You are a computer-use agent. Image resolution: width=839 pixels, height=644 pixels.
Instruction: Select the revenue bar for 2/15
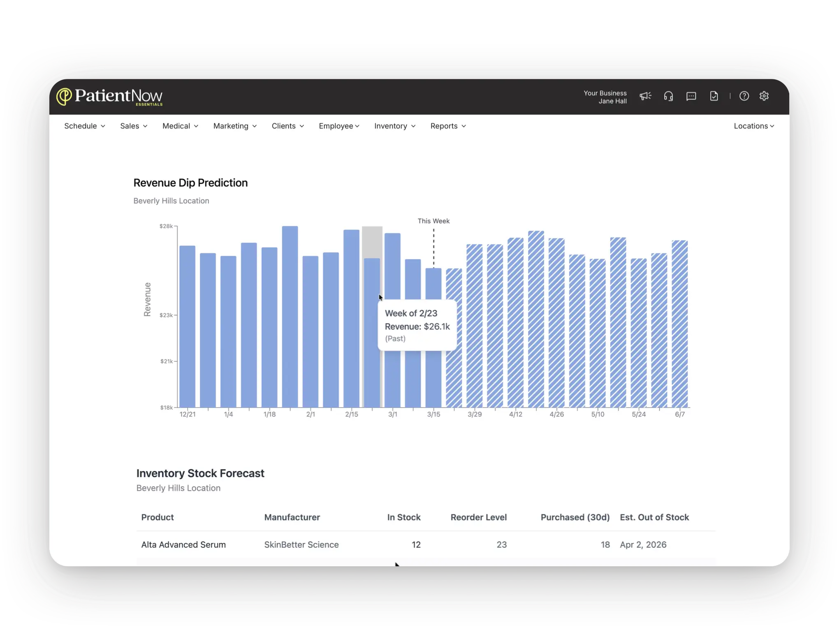(352, 319)
